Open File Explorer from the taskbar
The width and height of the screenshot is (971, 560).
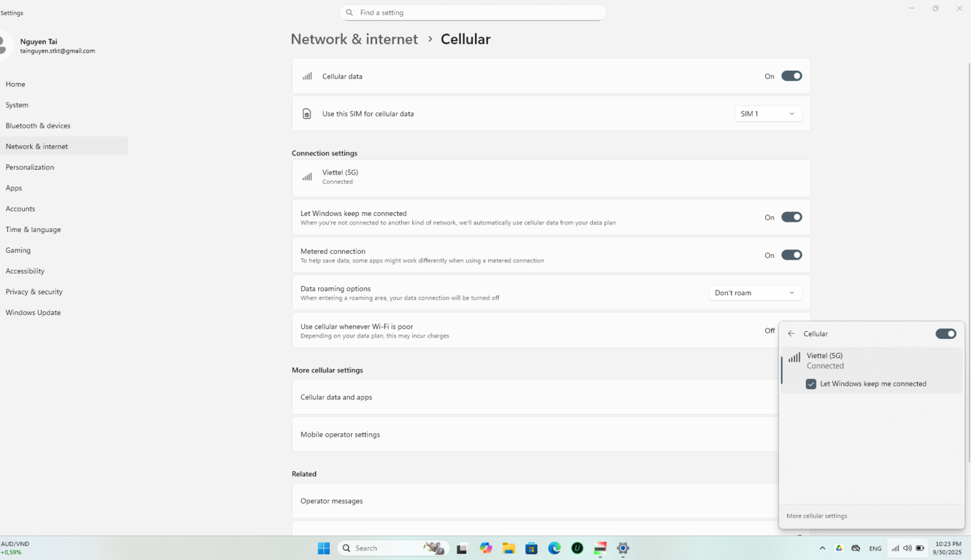point(508,548)
